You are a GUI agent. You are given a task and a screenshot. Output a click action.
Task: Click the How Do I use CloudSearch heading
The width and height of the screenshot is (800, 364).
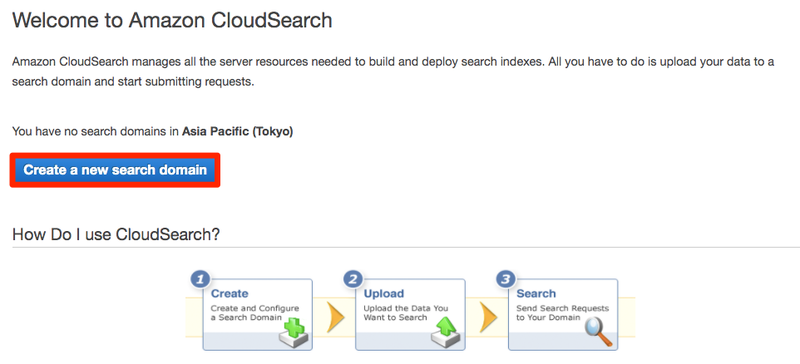click(116, 234)
